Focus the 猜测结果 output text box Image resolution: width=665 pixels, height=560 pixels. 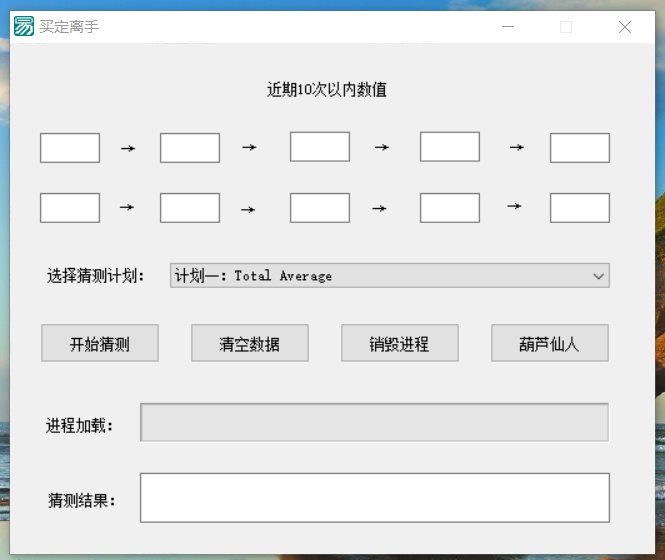[x=374, y=498]
